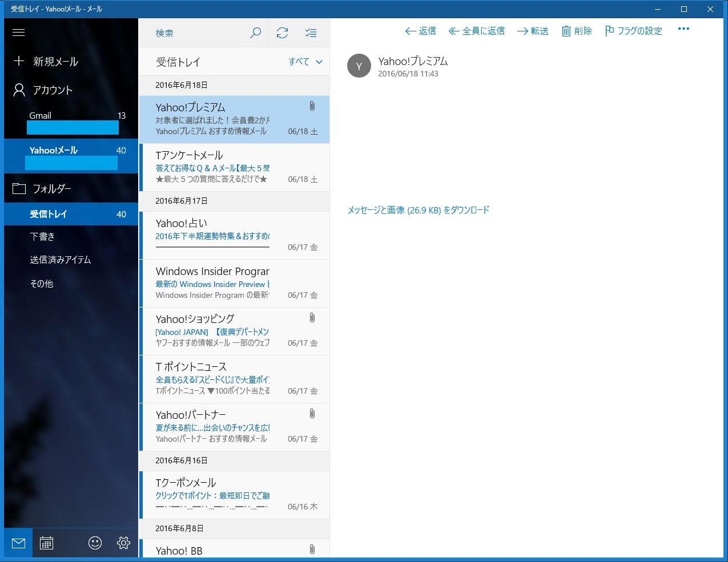Screen dimensions: 728x562
Task: Flag the message with フラグの設定
Action: click(633, 31)
